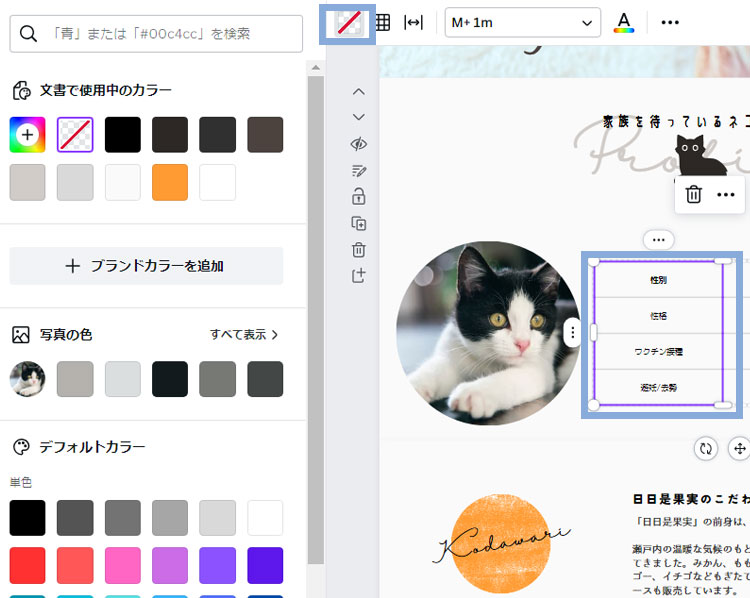
Task: Select the white default color swatch
Action: coord(265,518)
